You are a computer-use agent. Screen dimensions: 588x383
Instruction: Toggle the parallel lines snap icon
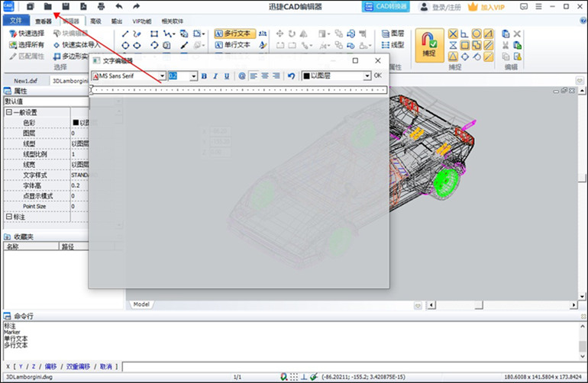click(488, 45)
